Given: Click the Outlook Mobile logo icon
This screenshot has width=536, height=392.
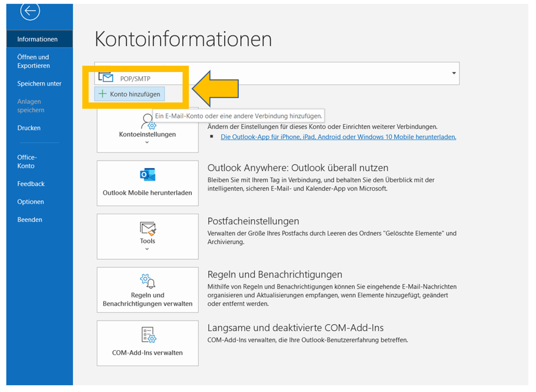Looking at the screenshot, I should (x=148, y=174).
